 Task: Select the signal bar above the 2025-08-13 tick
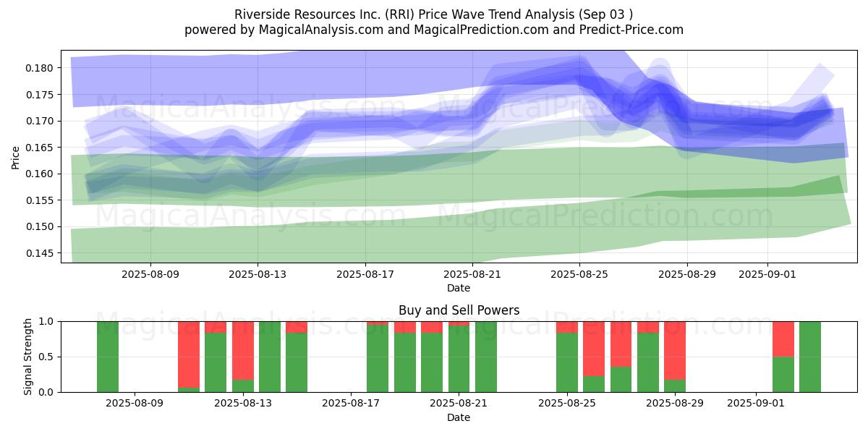pos(243,357)
